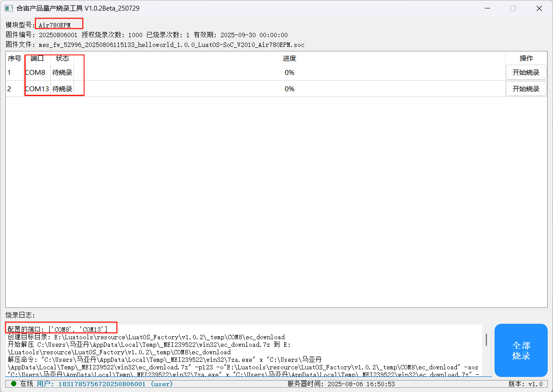Click the 版本: v1.0 status text

click(525, 384)
